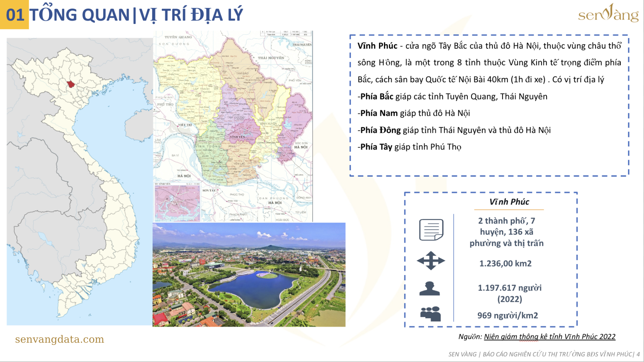Click the document icon beside administrative units
This screenshot has width=644, height=362.
tap(431, 230)
